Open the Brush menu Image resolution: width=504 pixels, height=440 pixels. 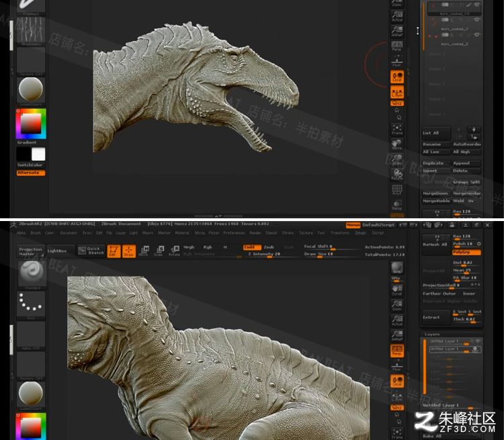click(x=34, y=232)
